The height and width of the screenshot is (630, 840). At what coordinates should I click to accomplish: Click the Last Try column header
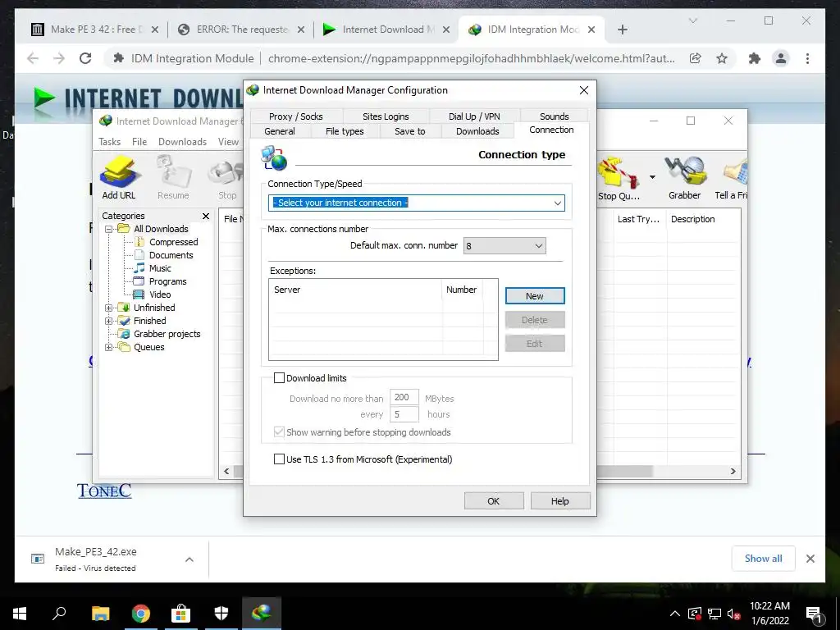tap(640, 219)
